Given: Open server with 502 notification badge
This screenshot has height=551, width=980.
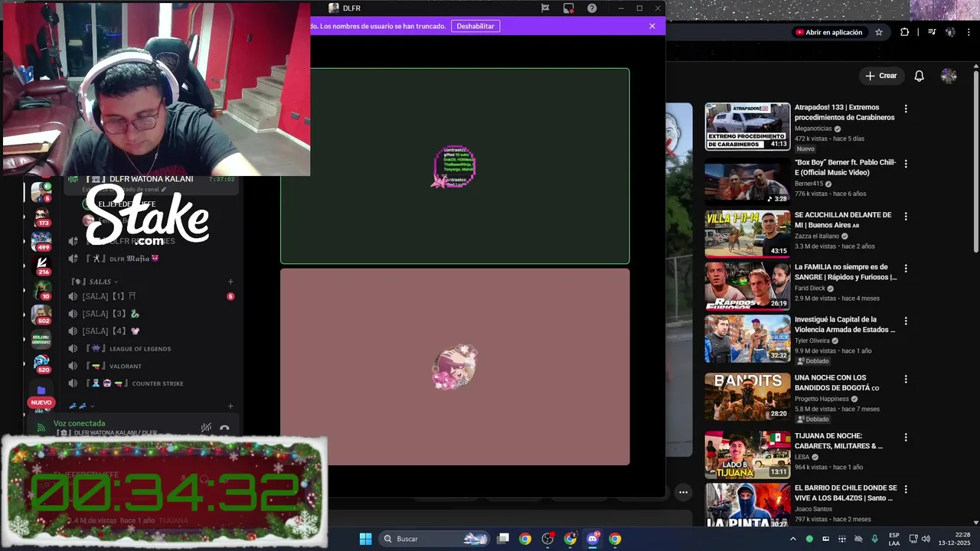Looking at the screenshot, I should [41, 315].
